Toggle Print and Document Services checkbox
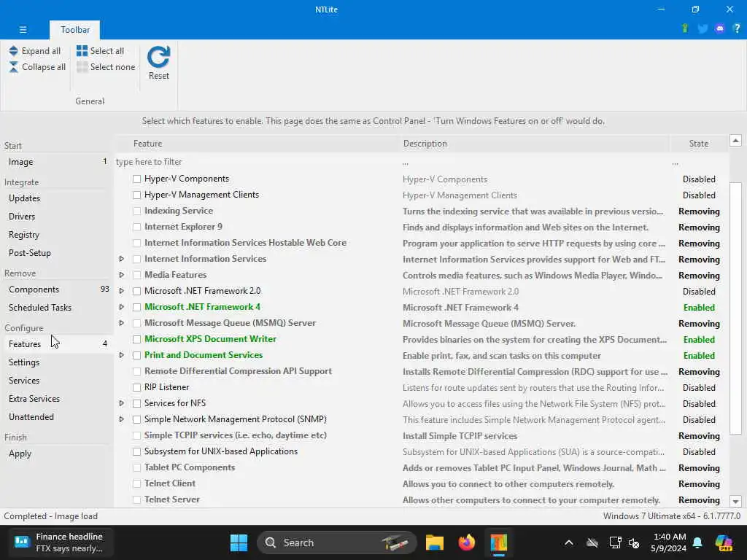 click(x=136, y=356)
